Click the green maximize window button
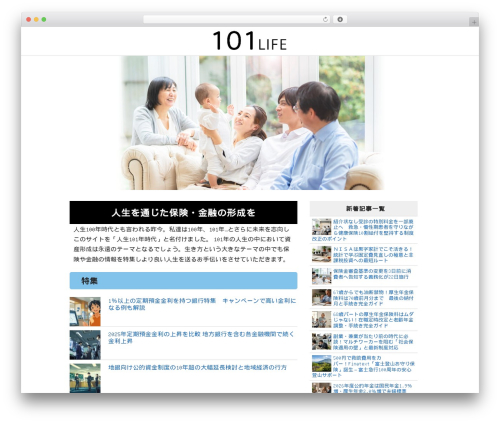Screen dimensions: 500x423 pyautogui.click(x=44, y=20)
